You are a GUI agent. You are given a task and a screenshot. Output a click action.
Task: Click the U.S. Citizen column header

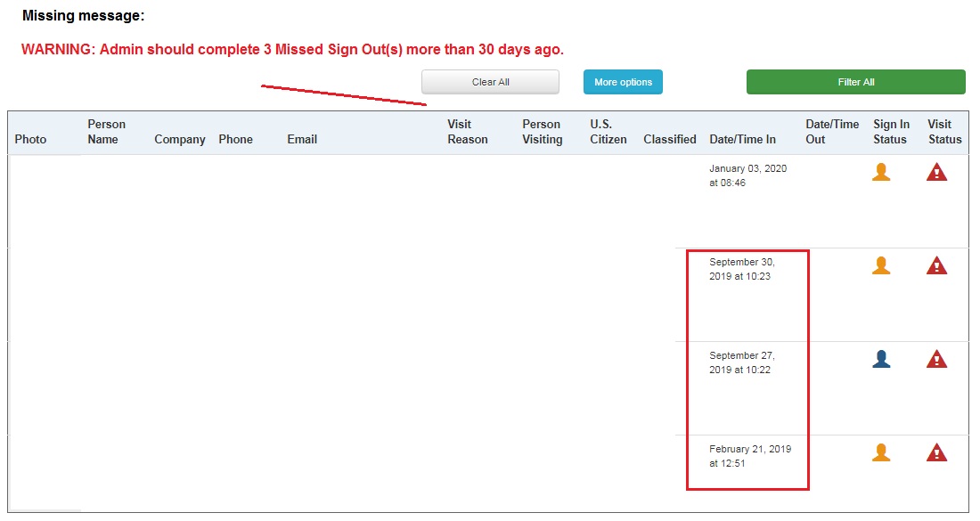[x=607, y=131]
